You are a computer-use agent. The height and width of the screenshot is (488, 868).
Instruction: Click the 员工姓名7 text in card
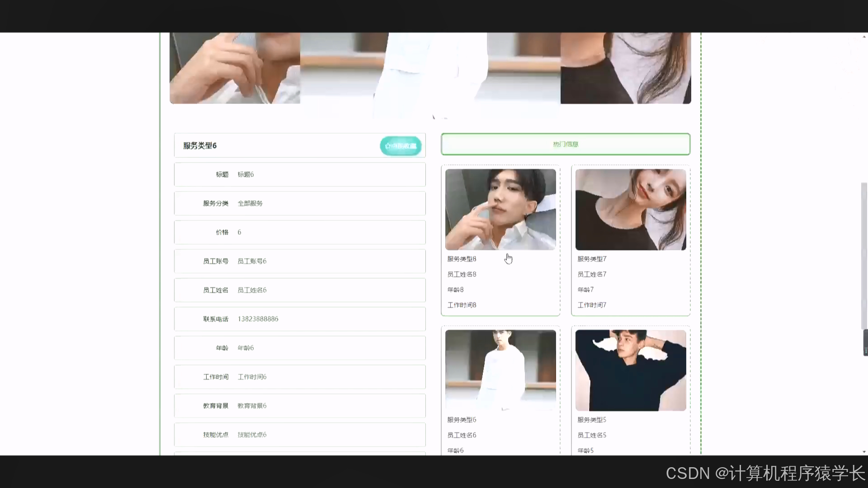click(592, 274)
